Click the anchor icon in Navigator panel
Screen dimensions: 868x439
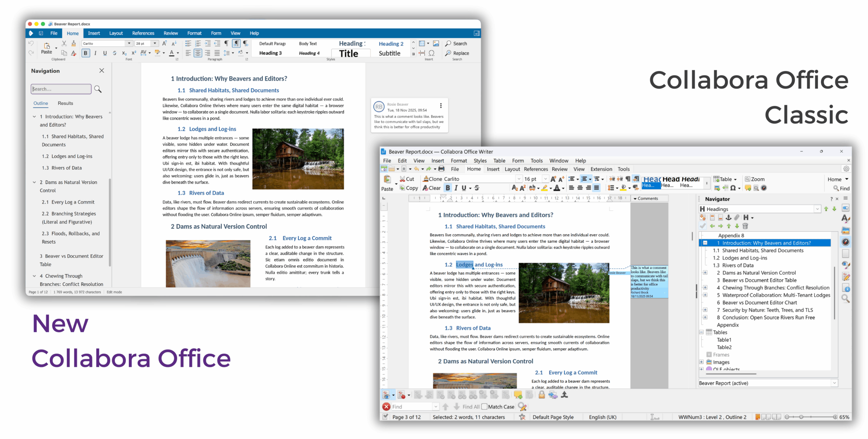pos(728,217)
